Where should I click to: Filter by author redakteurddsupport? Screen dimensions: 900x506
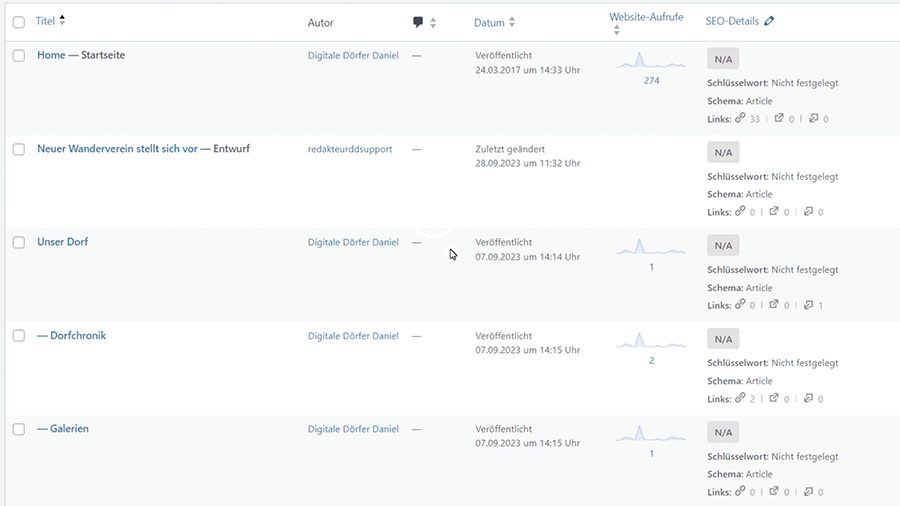click(350, 149)
